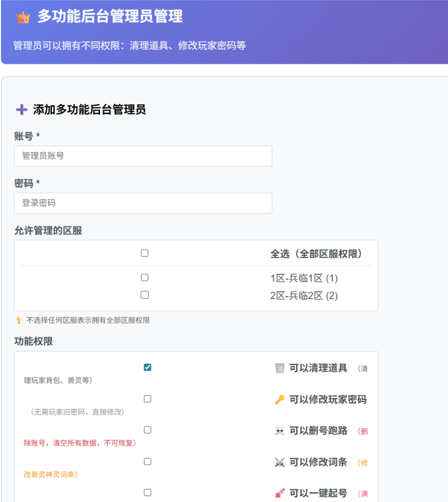Click the 多功能后台管理员管理 page title
Image resolution: width=448 pixels, height=502 pixels.
coord(110,16)
